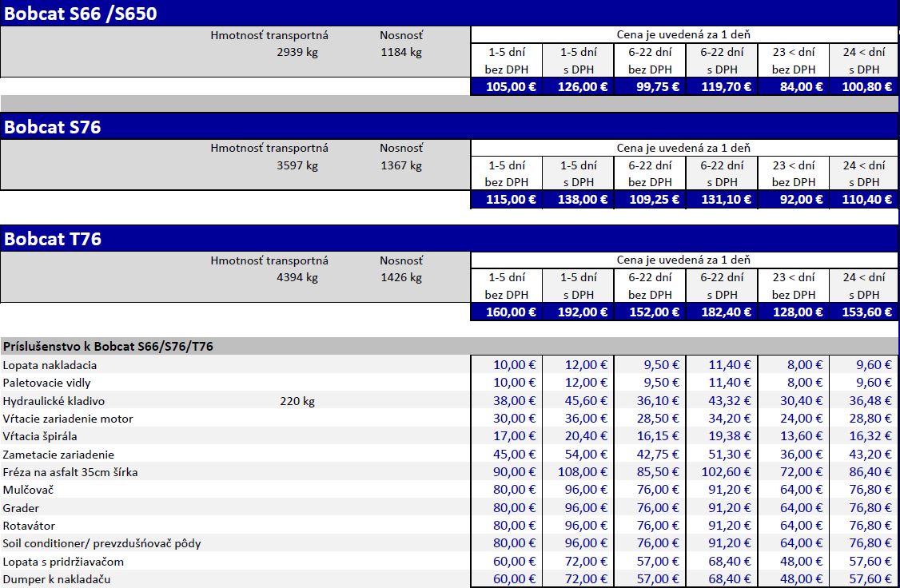Click the Soil conditioner row label
Image resolution: width=900 pixels, height=588 pixels.
point(102,543)
